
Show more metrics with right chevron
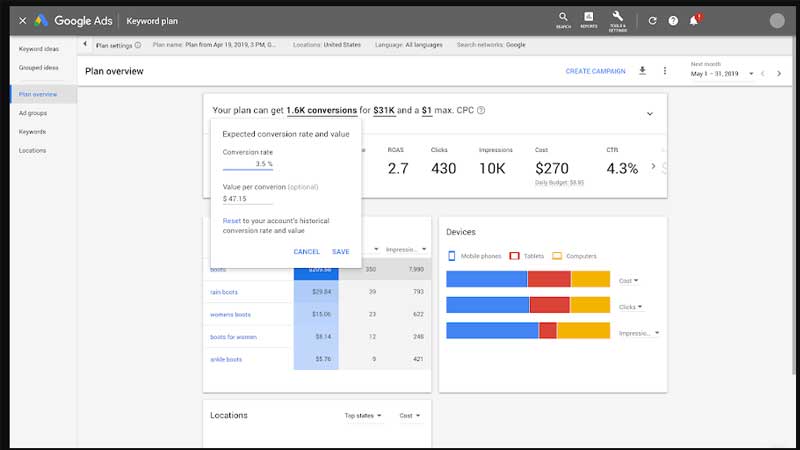[x=653, y=166]
